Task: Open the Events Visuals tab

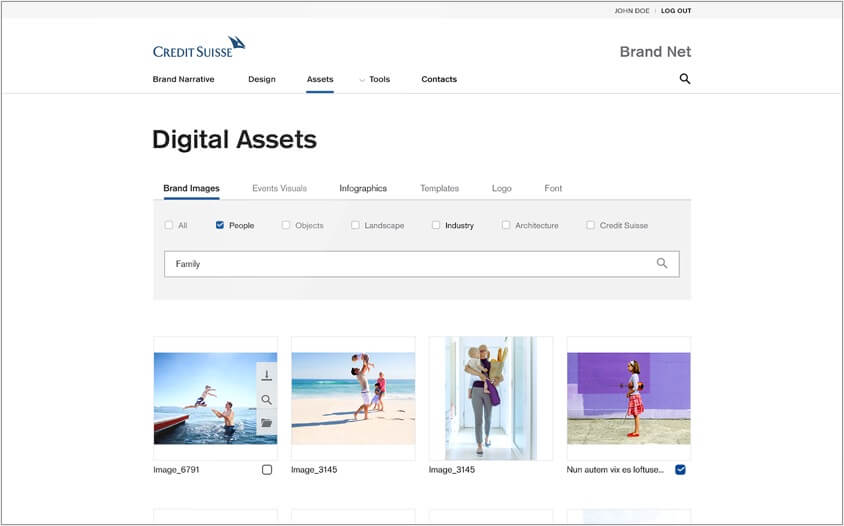Action: pos(279,188)
